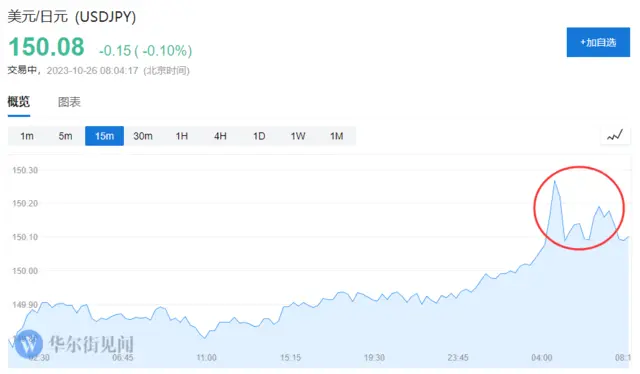Click the +加自选 button
Viewport: 640px width, 374px height.
(598, 42)
